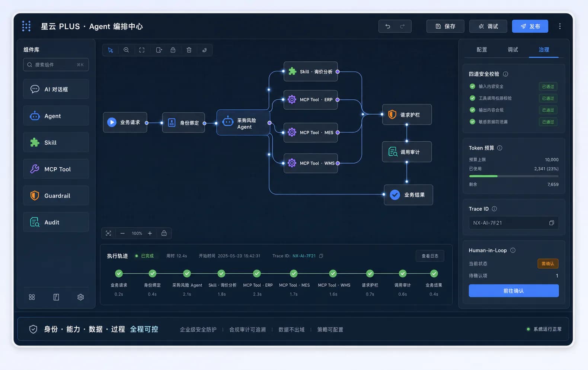Select the pointer cursor tool

[111, 50]
